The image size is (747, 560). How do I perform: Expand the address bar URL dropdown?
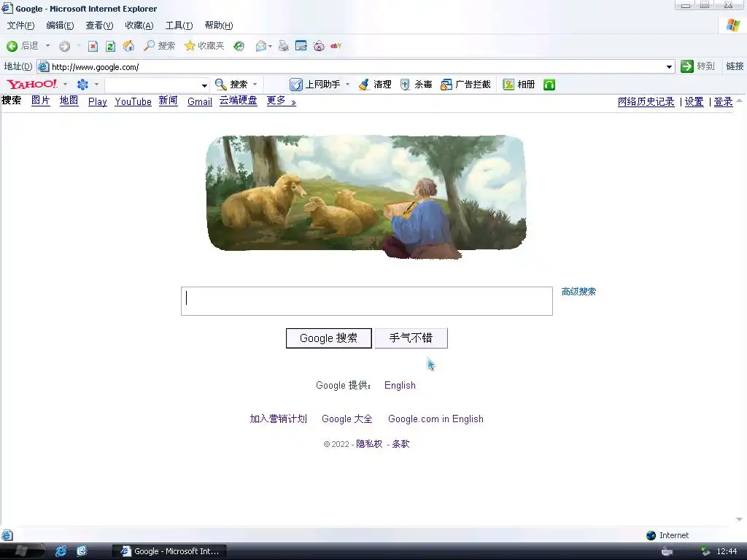point(670,66)
